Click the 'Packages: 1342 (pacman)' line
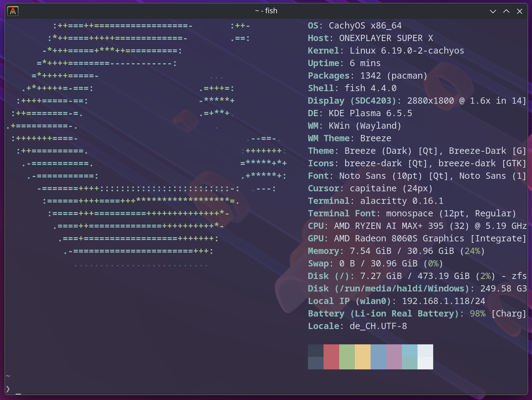Screen dimensions: 532x400 tap(368, 76)
